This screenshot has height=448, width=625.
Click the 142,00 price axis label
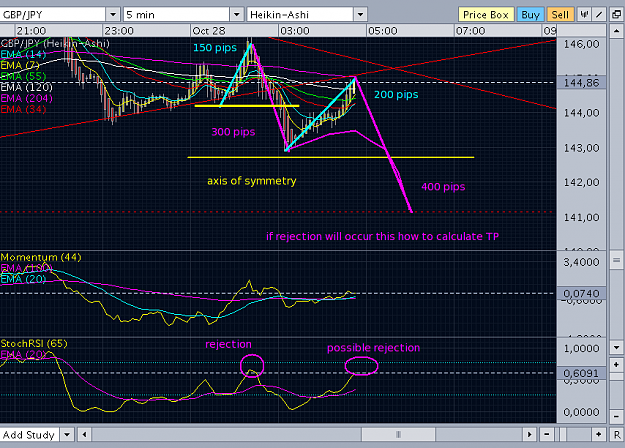click(581, 182)
